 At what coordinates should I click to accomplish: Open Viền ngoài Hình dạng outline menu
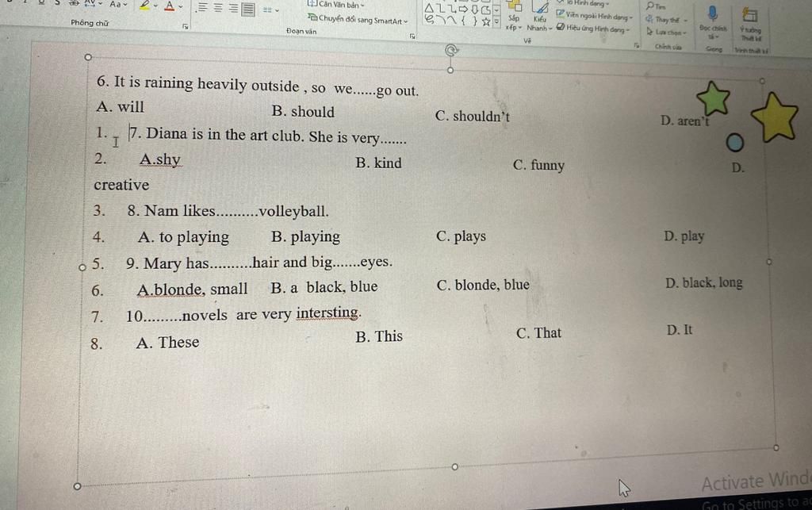595,16
